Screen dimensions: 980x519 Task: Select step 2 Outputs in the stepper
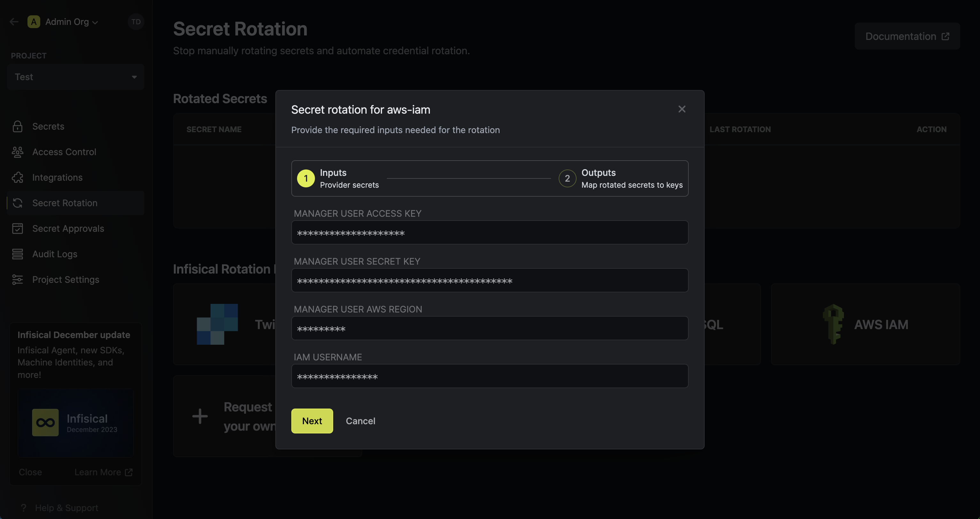pos(621,178)
